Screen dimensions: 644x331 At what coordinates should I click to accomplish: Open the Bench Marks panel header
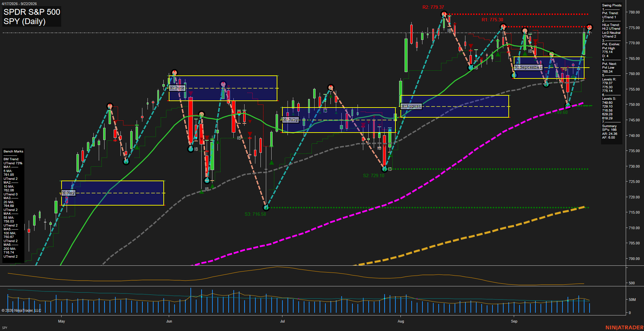pos(14,151)
